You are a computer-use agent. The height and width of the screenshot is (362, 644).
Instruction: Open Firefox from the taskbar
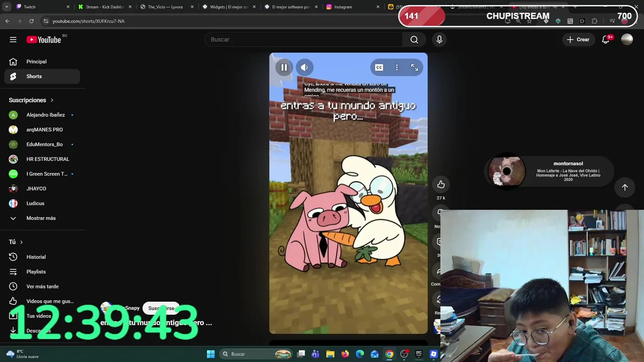click(345, 354)
